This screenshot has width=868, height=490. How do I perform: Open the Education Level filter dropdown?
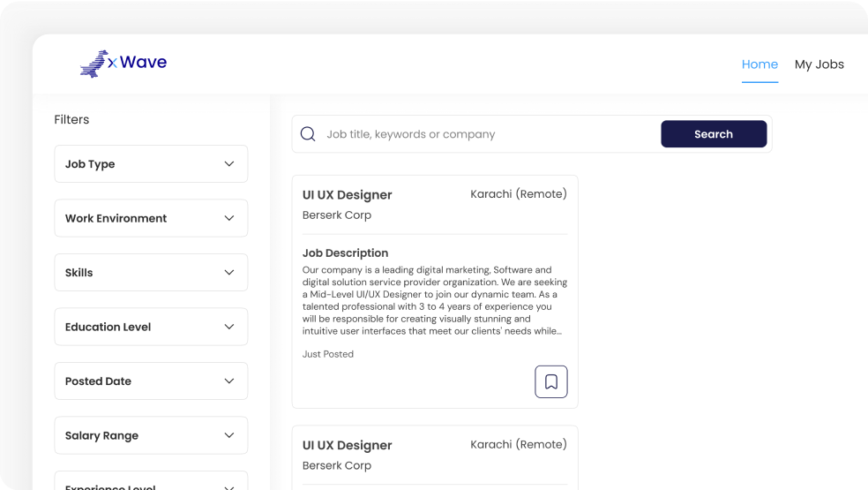151,327
